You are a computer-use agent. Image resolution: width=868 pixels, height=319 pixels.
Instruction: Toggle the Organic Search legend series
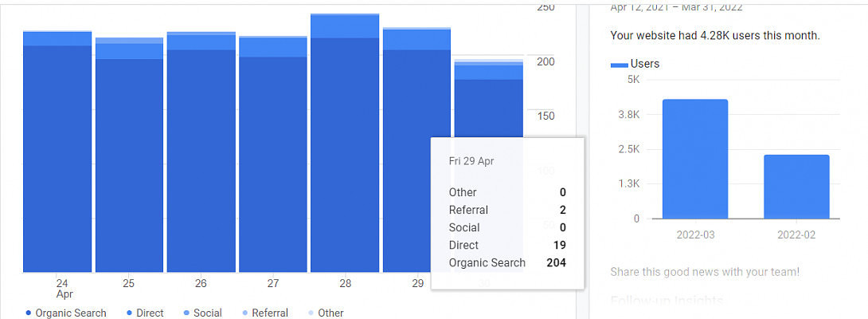point(65,313)
